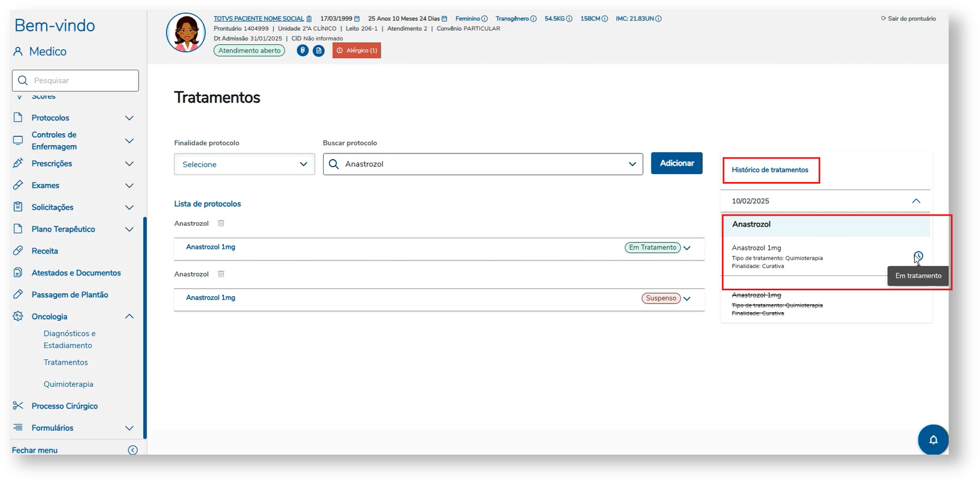Click the info icon next to IMC value
Screen dimensions: 980x482
coord(658,19)
